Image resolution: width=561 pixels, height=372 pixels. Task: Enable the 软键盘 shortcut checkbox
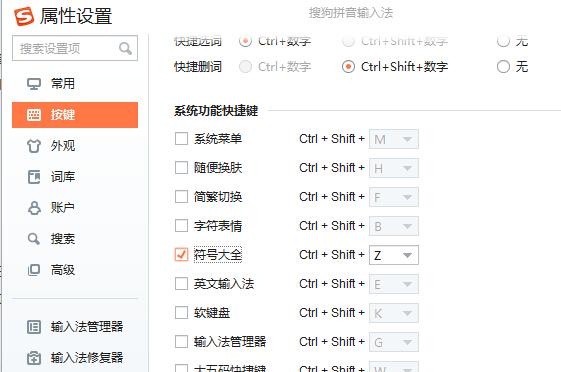click(181, 313)
